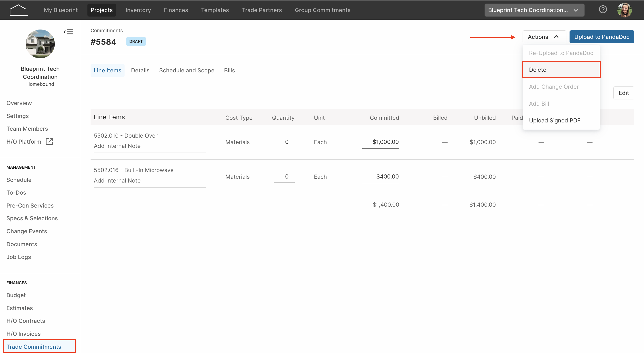Click the project house thumbnail photo

click(40, 44)
